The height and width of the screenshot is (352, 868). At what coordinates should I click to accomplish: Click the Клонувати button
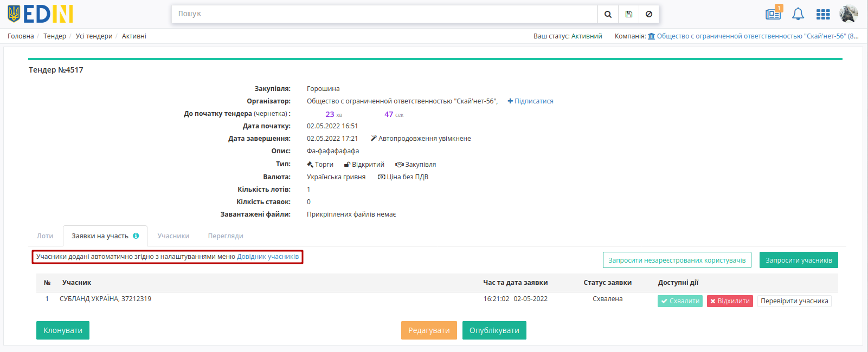[63, 330]
